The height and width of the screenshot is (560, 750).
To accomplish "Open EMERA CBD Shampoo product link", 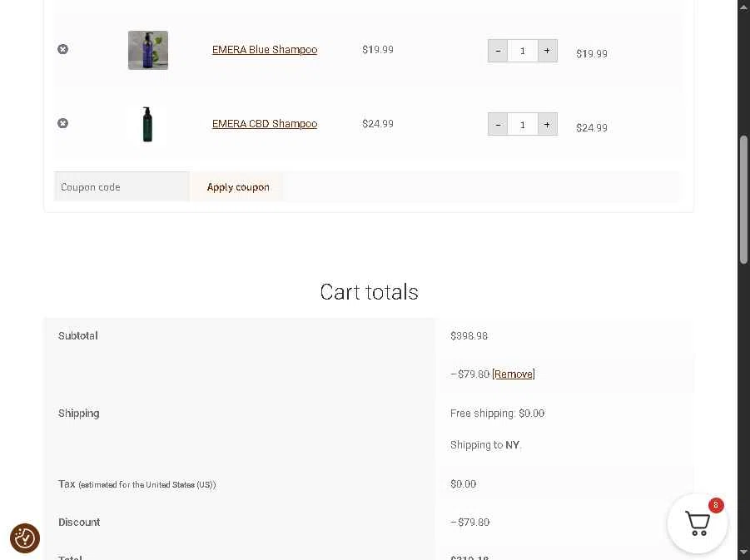I will [x=265, y=124].
